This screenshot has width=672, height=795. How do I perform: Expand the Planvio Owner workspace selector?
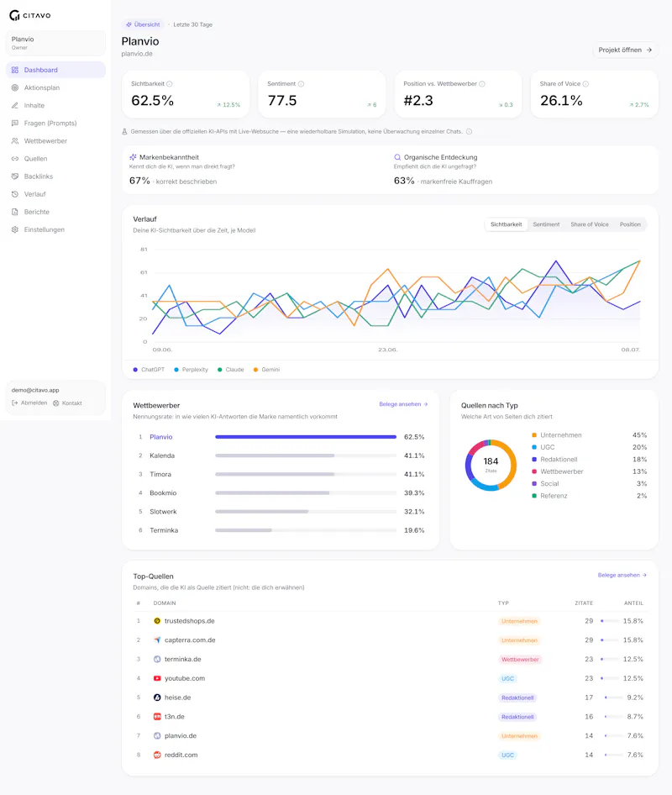point(55,43)
